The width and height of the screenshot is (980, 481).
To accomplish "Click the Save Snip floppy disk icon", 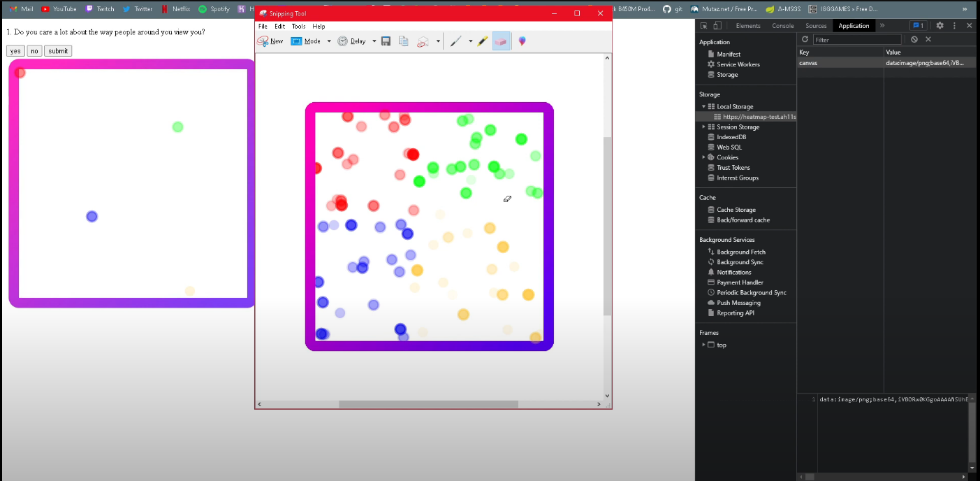I will (x=386, y=41).
